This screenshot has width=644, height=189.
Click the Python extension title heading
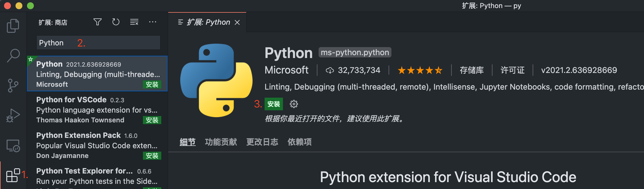coord(288,53)
